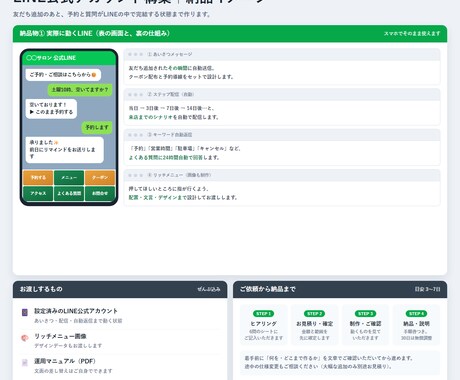This screenshot has width=460, height=380.
Task: Click the ② ステップ配信（自動） card header
Action: coord(282,94)
